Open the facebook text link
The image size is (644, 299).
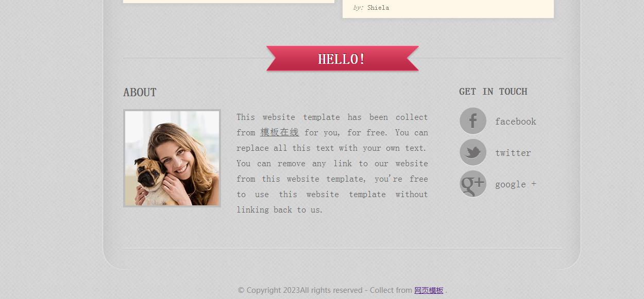[x=515, y=121]
